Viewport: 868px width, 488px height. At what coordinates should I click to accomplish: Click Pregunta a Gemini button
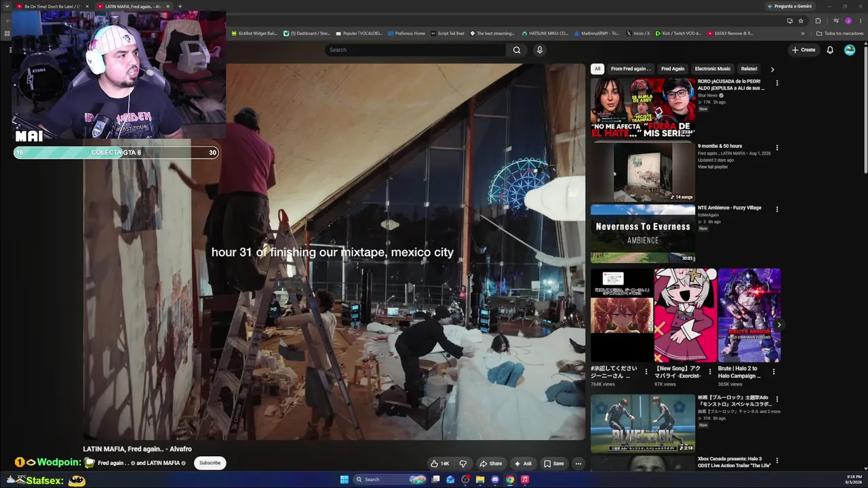(790, 6)
